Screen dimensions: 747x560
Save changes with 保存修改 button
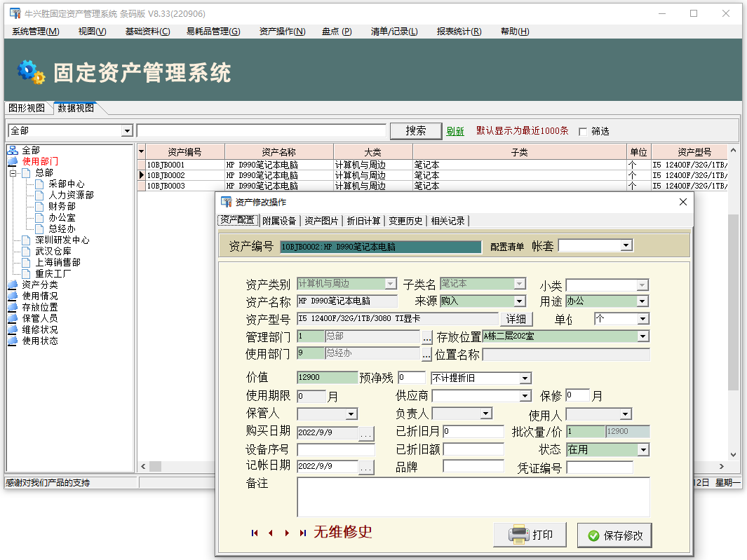coord(614,535)
